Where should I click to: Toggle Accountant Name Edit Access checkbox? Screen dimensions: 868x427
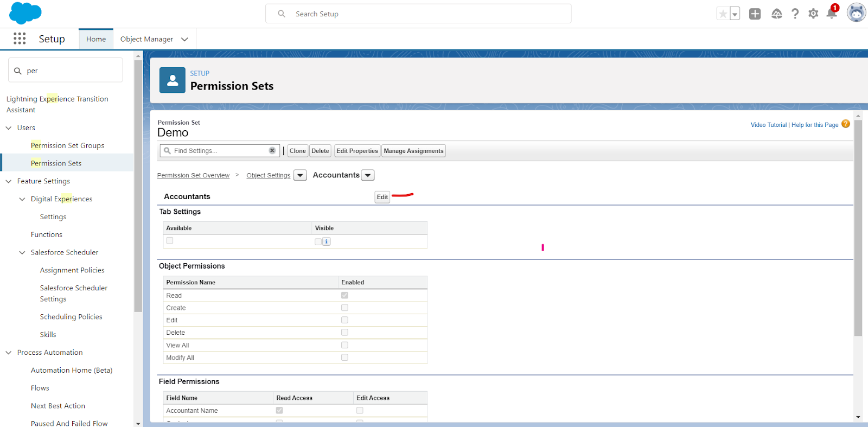click(x=360, y=410)
